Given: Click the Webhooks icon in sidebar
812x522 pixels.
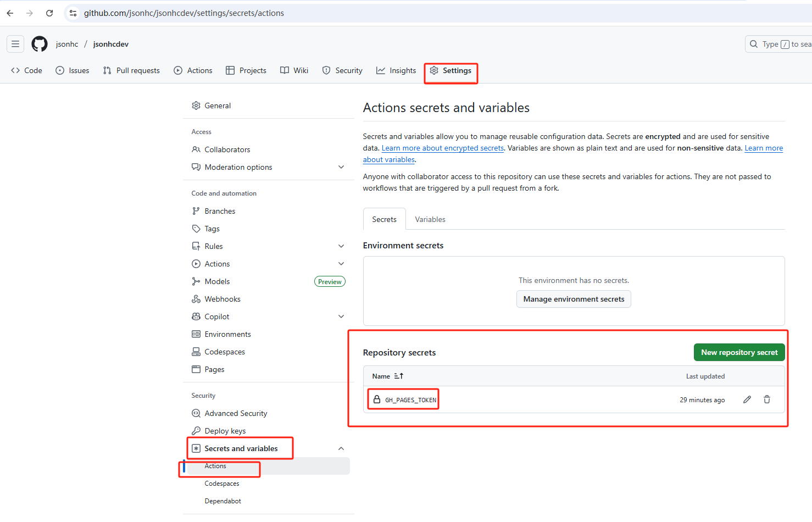Looking at the screenshot, I should (196, 299).
